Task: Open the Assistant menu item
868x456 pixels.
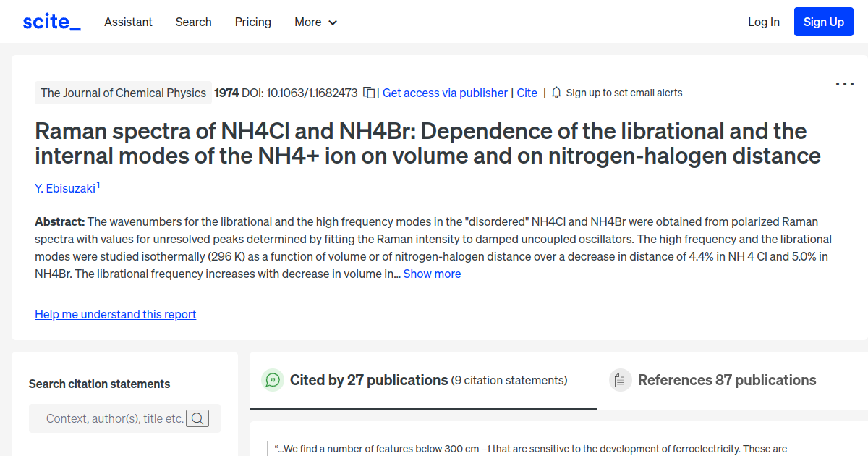Action: tap(128, 22)
